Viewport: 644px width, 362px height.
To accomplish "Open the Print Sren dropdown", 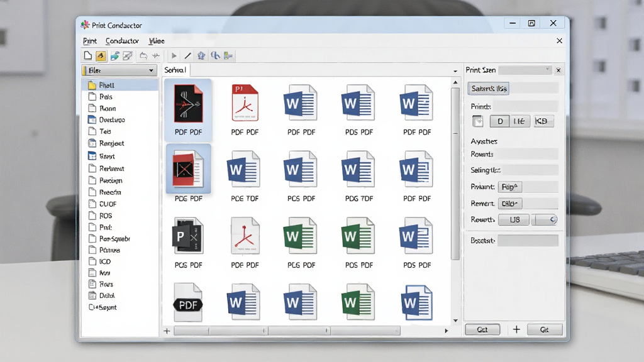I will pyautogui.click(x=525, y=70).
